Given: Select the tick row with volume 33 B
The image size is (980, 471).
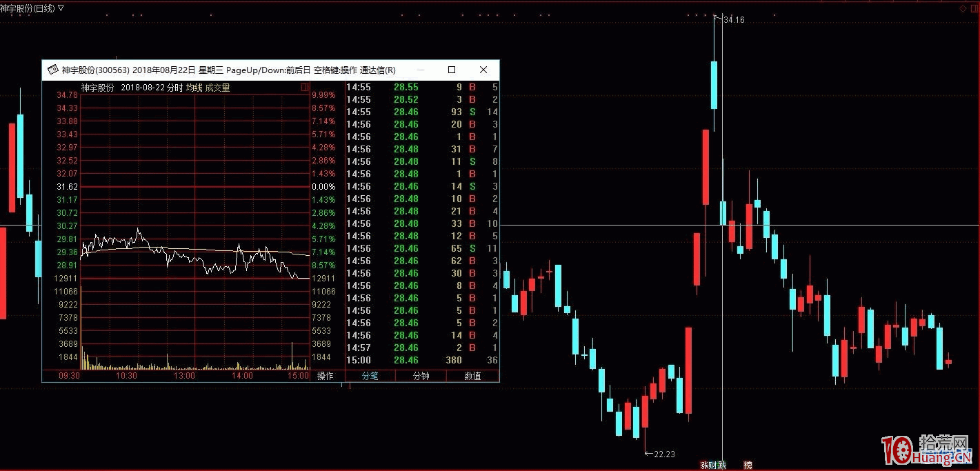Looking at the screenshot, I should 422,224.
